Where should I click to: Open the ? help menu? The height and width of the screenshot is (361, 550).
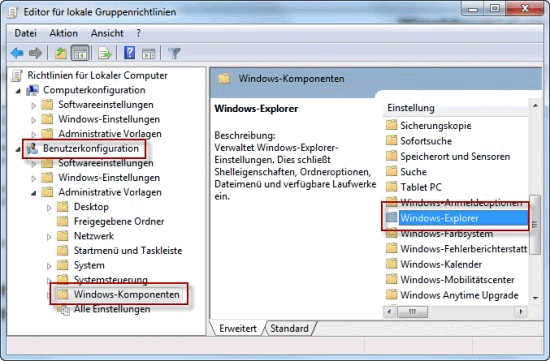(x=139, y=33)
